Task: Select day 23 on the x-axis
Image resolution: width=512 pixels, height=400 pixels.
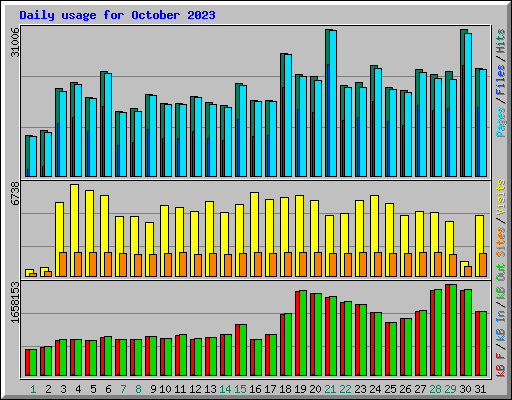Action: click(360, 389)
